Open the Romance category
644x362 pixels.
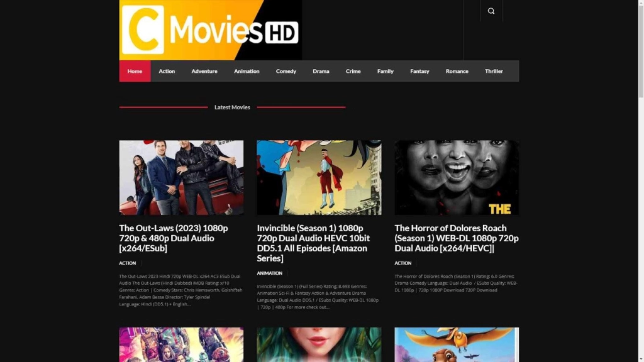click(x=457, y=71)
